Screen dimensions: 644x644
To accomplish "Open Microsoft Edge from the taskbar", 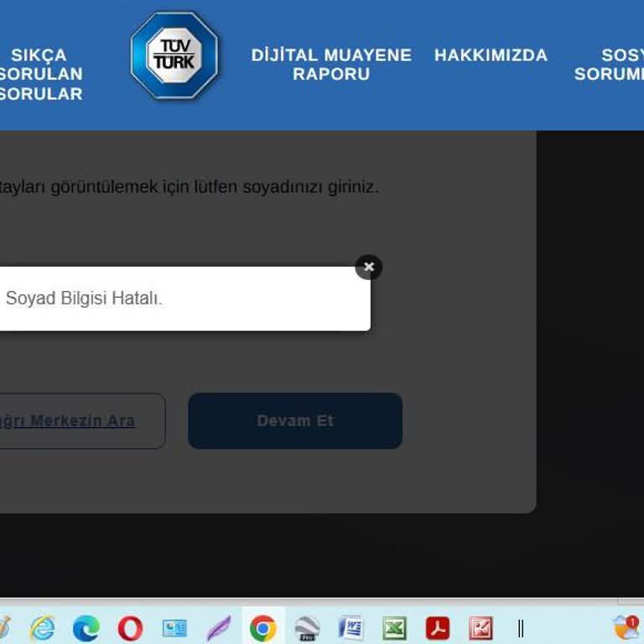I will pos(86,627).
